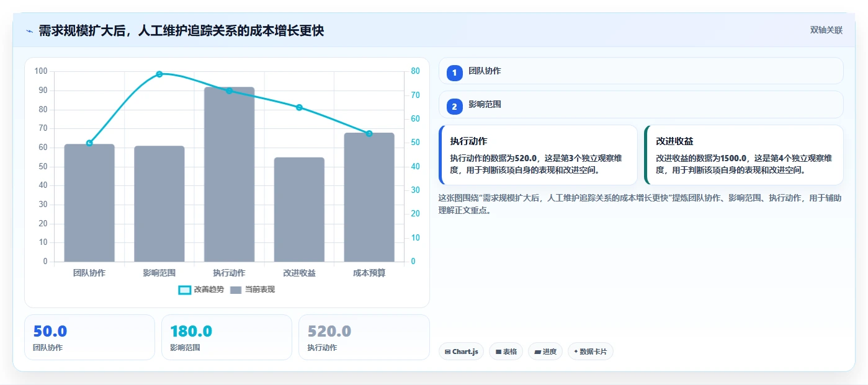Click the trend line point above 团队协作
The image size is (868, 385).
[x=89, y=143]
